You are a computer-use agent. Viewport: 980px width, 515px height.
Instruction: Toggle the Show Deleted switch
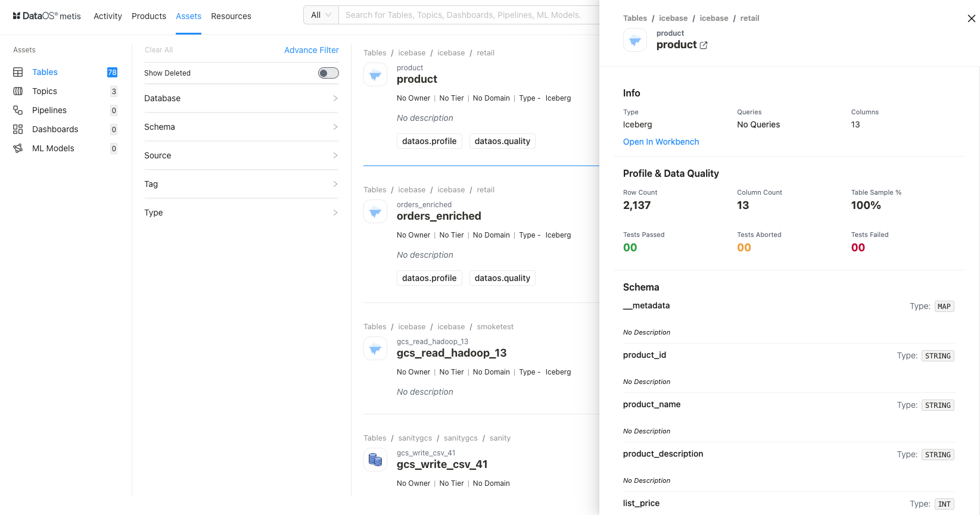[x=328, y=73]
